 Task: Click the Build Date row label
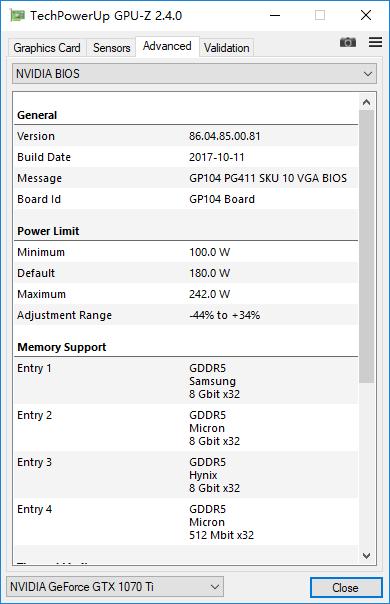(x=44, y=157)
